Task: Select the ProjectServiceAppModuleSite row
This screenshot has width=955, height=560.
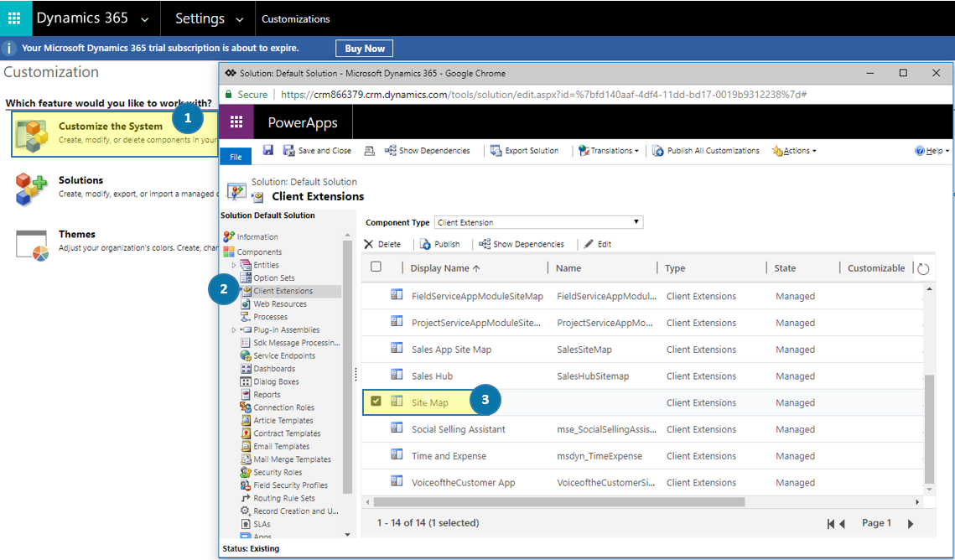Action: coord(642,323)
